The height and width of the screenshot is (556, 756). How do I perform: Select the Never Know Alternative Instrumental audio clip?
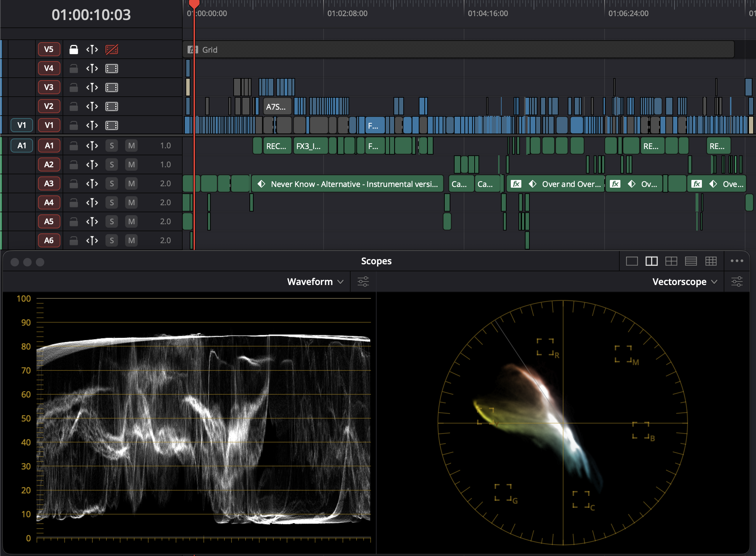pyautogui.click(x=347, y=184)
